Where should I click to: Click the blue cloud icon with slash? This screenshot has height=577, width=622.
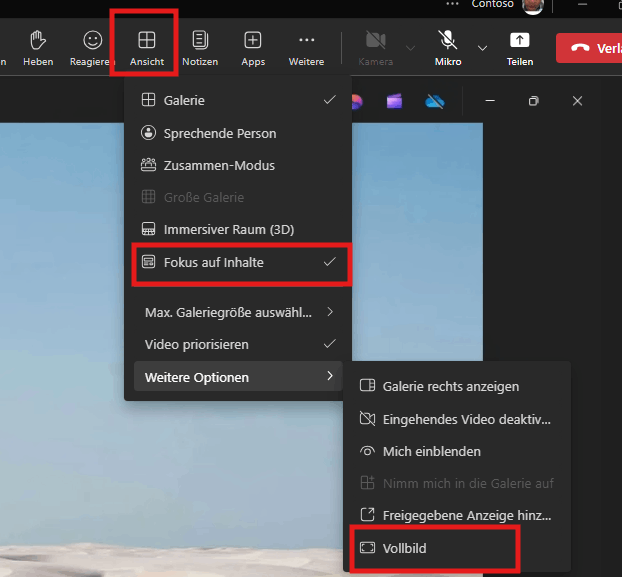435,101
